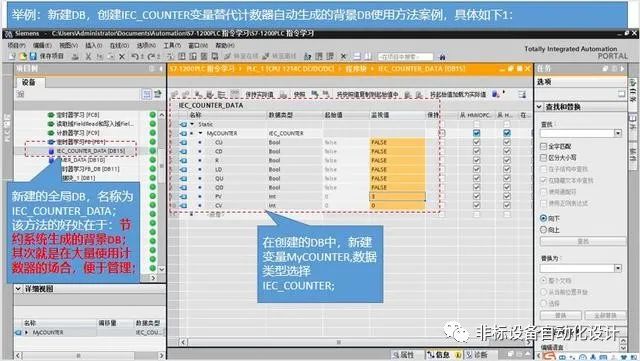Open the 项目 menu in the menu bar
Image resolution: width=640 pixels, height=361 pixels.
coord(16,45)
